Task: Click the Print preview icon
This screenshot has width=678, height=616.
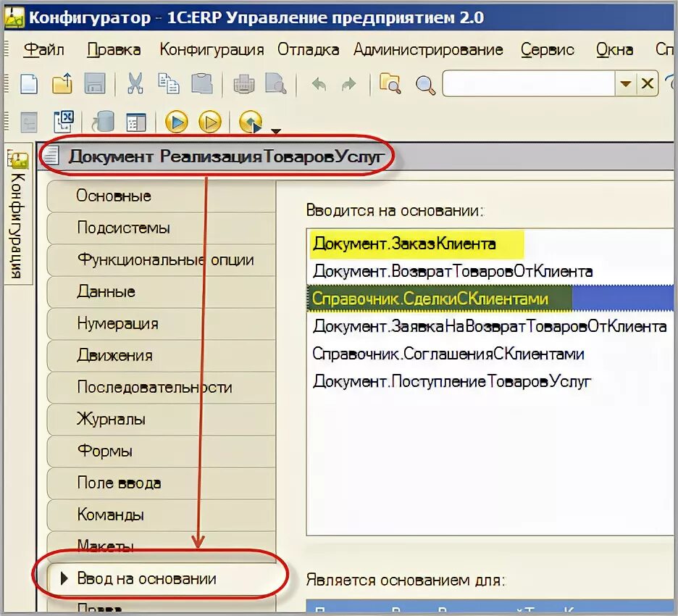Action: (276, 83)
